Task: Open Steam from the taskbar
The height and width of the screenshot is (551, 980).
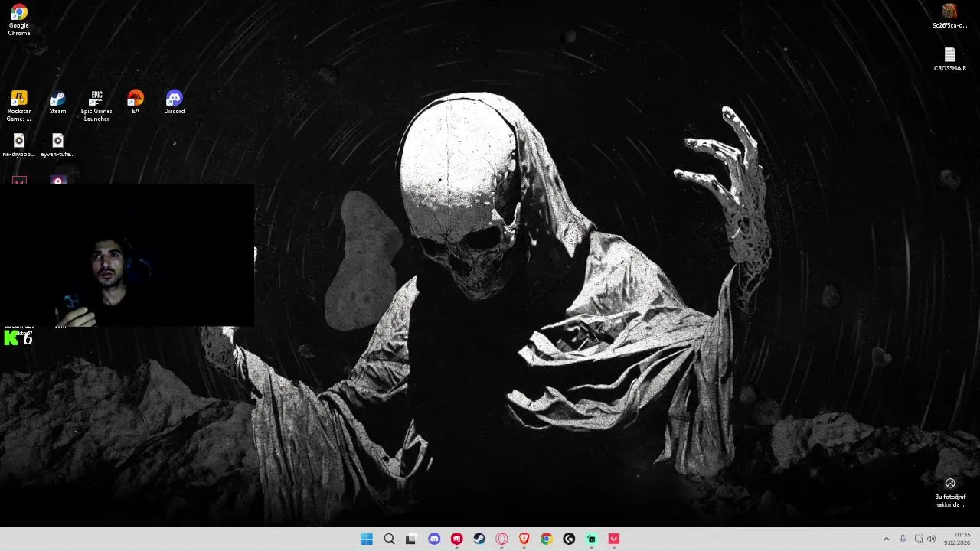Action: click(x=479, y=539)
